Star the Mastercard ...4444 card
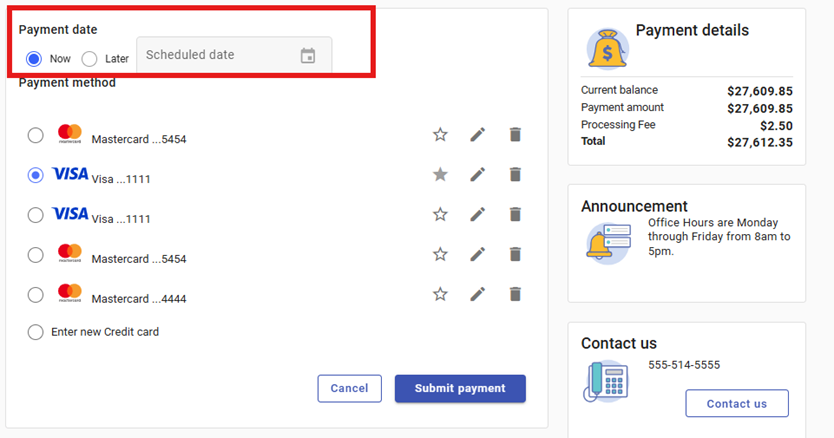The image size is (834, 438). pos(440,294)
